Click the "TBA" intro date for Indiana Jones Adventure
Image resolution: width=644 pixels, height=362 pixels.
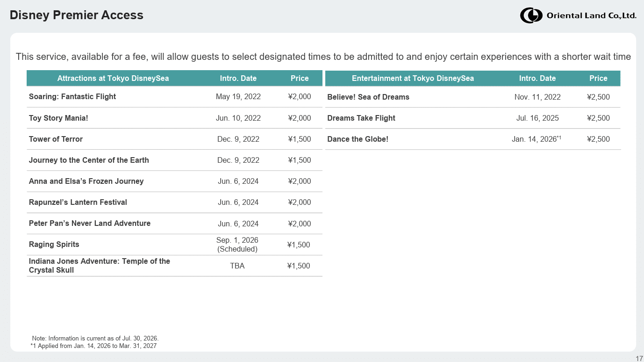point(237,266)
